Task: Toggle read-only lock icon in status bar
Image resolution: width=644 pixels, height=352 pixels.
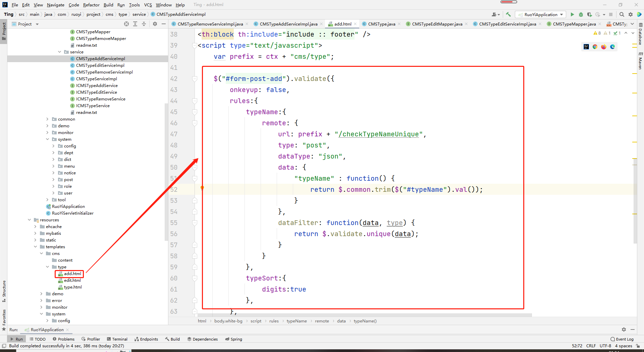Action: pyautogui.click(x=638, y=346)
